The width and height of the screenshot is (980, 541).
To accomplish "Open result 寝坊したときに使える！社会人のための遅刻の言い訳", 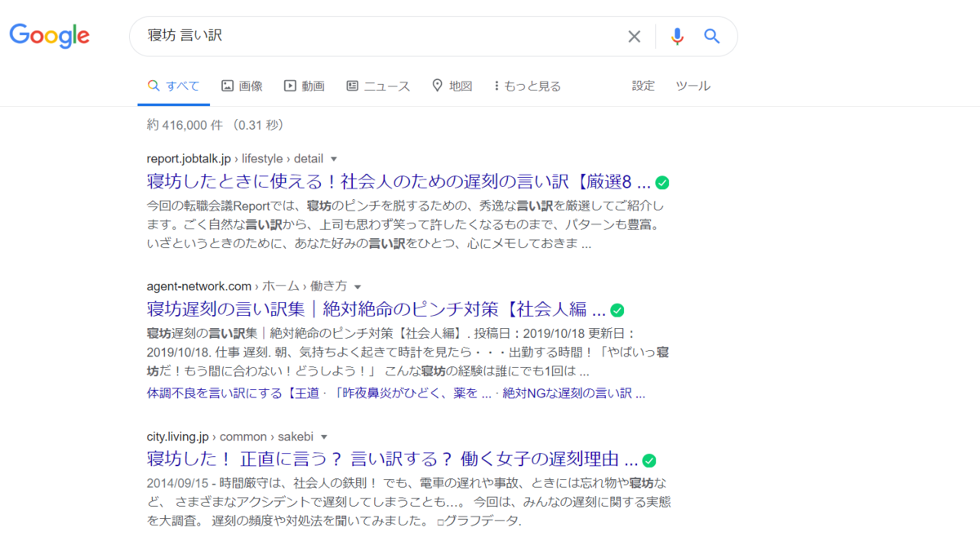I will click(x=399, y=182).
